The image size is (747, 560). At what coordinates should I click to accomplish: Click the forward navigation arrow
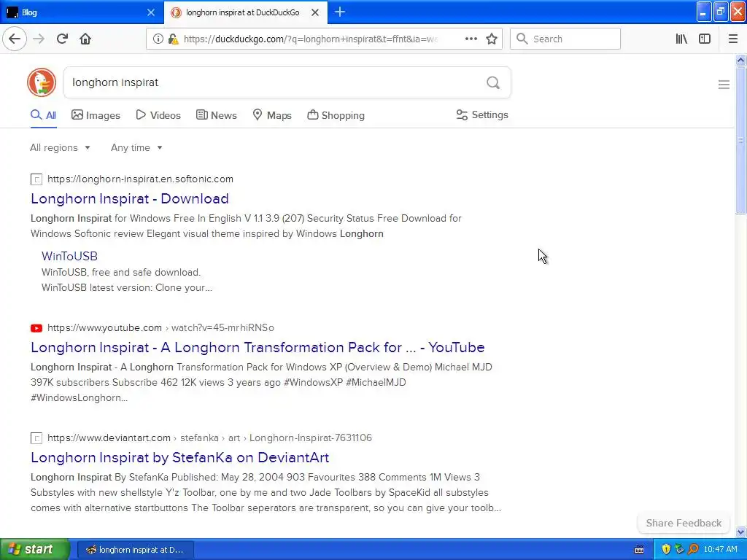tap(39, 39)
